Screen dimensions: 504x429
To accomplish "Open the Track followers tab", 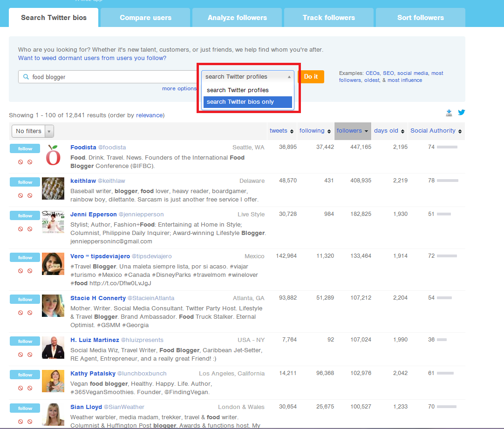I will [329, 18].
